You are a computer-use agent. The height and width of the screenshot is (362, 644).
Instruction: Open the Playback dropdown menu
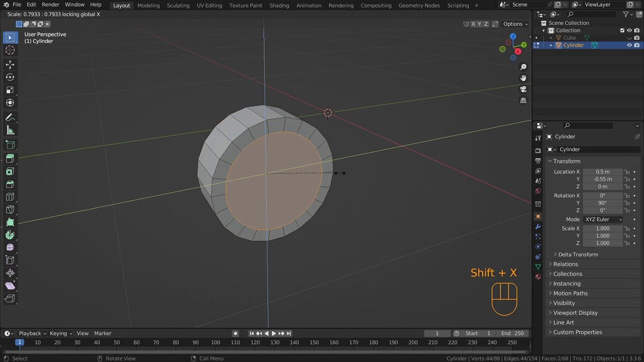click(33, 333)
